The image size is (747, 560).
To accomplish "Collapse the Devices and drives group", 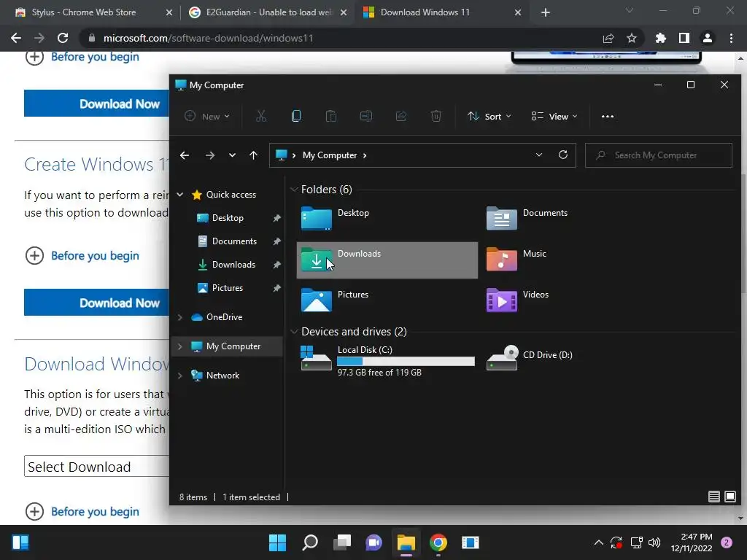I will 294,332.
